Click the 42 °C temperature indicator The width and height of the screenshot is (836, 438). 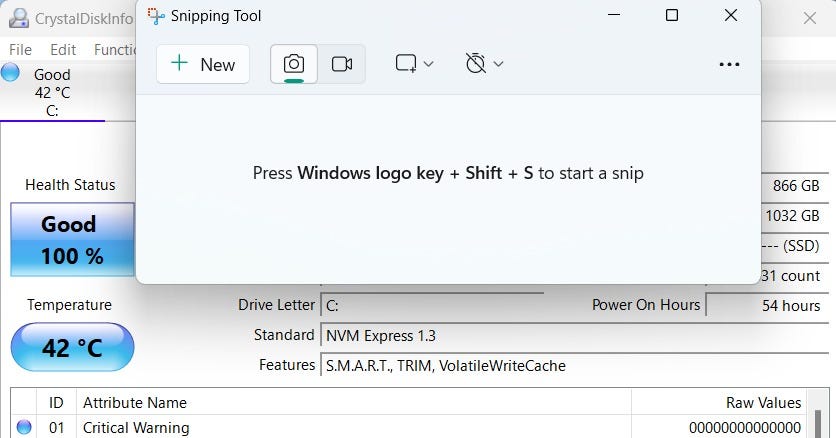pyautogui.click(x=72, y=348)
